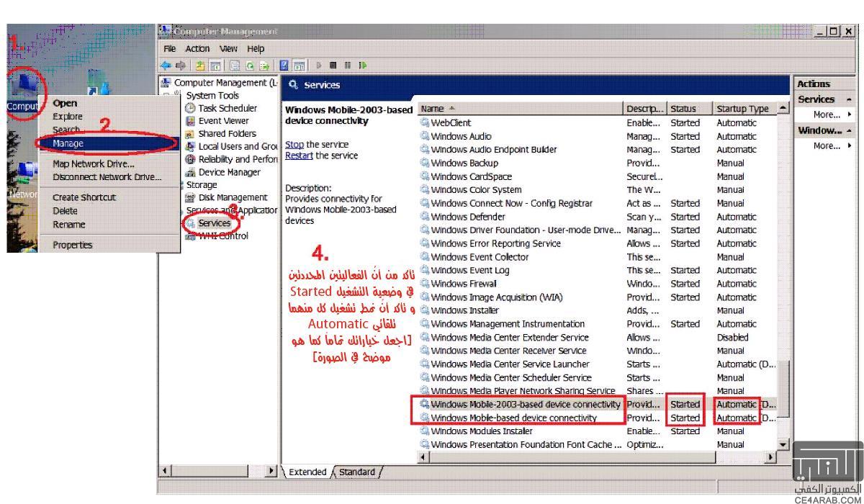Open Reliability and Performance node
Screen dimensions: 864x504
231,159
